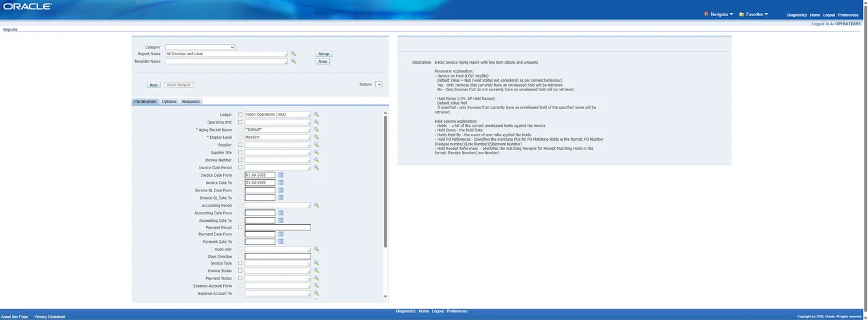Image resolution: width=868 pixels, height=321 pixels.
Task: Open the Operating Unit lookup magnifier
Action: pyautogui.click(x=316, y=122)
